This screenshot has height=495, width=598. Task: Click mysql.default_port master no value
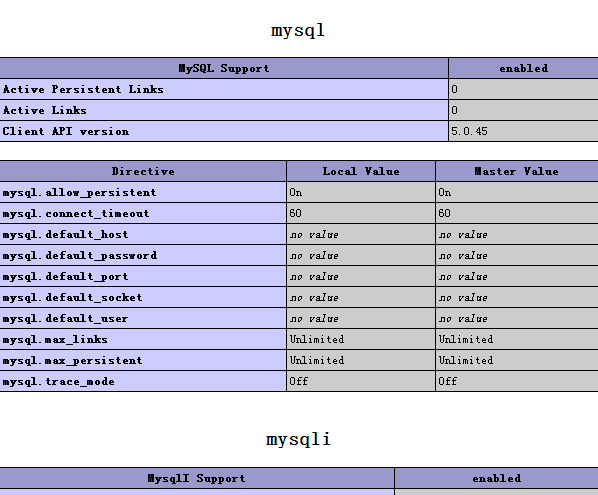(x=463, y=277)
